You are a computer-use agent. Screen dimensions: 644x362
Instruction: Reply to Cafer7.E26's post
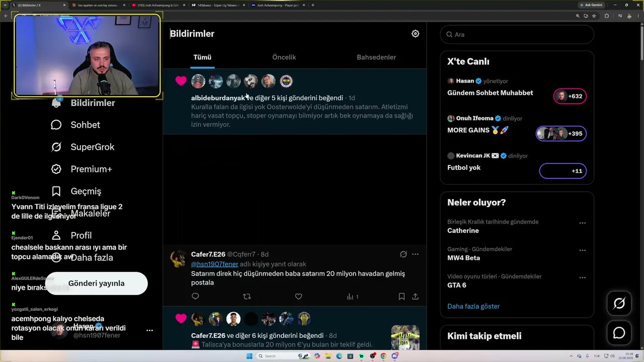coord(195,297)
